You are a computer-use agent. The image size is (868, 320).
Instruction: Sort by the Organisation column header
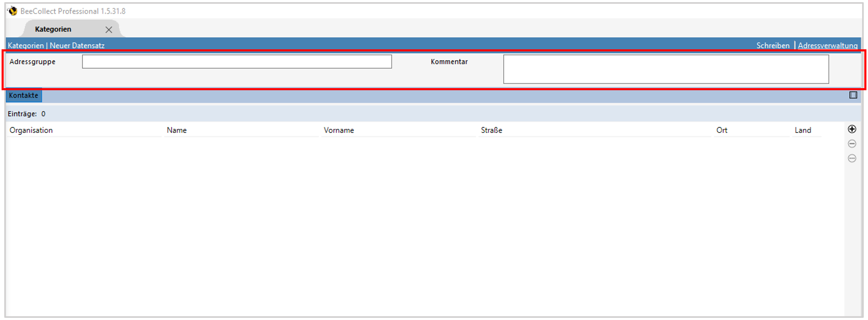[x=31, y=130]
